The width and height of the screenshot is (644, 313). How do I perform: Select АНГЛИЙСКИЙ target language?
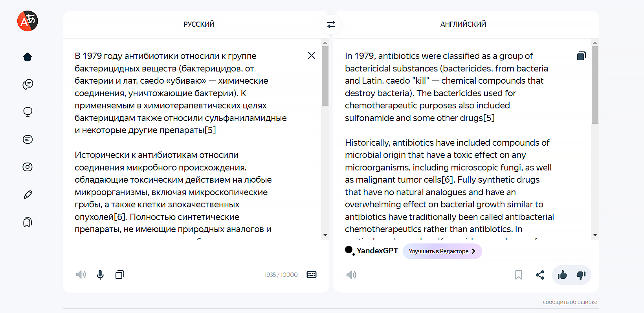(x=463, y=24)
